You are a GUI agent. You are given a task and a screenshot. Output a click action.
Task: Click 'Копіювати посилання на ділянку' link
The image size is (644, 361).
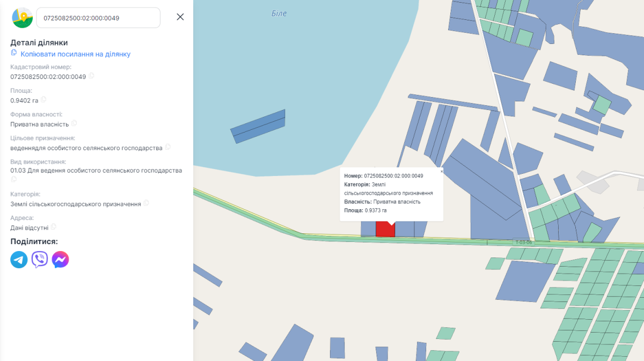(75, 54)
